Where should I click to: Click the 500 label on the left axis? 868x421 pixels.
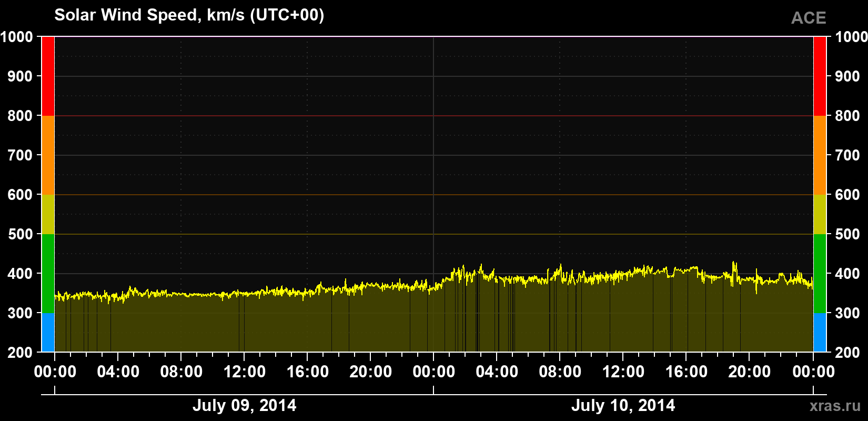(20, 234)
